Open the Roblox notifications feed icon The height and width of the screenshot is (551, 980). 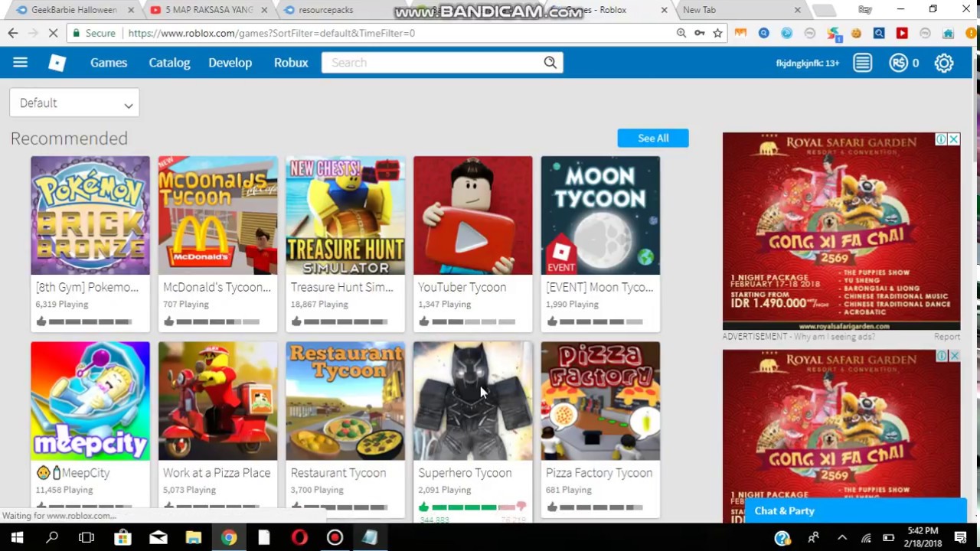pos(863,63)
